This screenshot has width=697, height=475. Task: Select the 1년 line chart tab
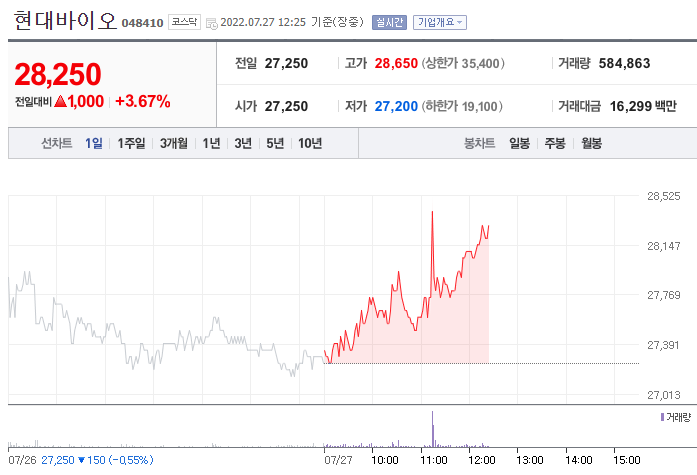pyautogui.click(x=211, y=143)
